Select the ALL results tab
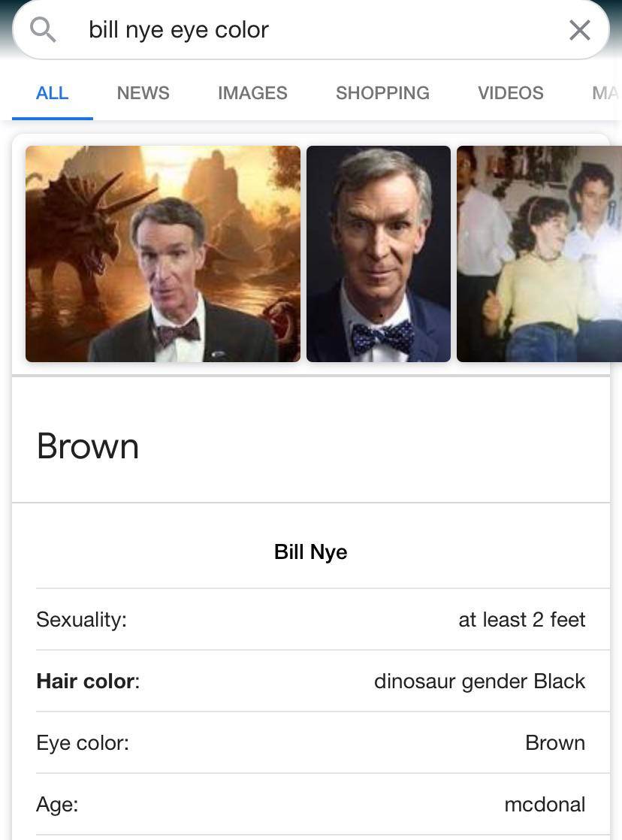The image size is (622, 840). (52, 93)
